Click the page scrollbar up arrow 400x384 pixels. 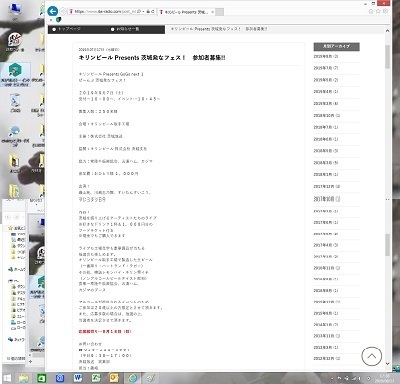[387, 31]
